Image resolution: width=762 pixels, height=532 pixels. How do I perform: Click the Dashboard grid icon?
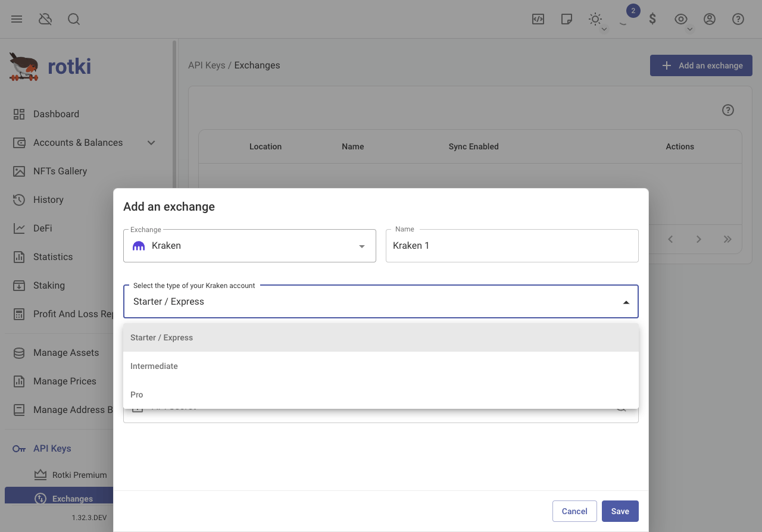[x=19, y=114]
